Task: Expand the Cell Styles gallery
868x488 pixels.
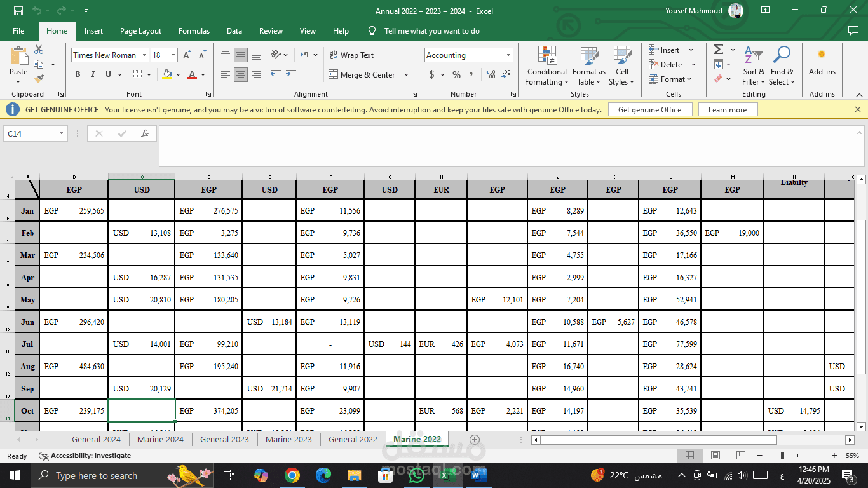Action: point(621,65)
